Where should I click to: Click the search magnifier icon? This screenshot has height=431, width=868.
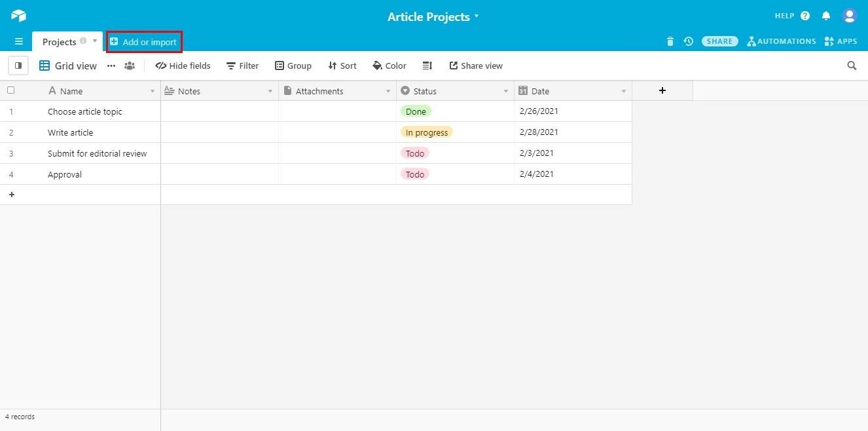click(x=852, y=66)
